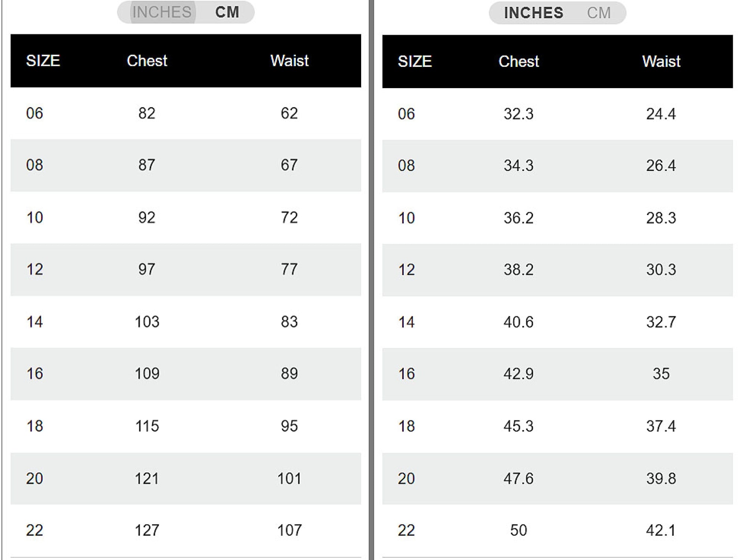Click Chest header in right table
Viewport: 747px width, 560px height.
518,62
